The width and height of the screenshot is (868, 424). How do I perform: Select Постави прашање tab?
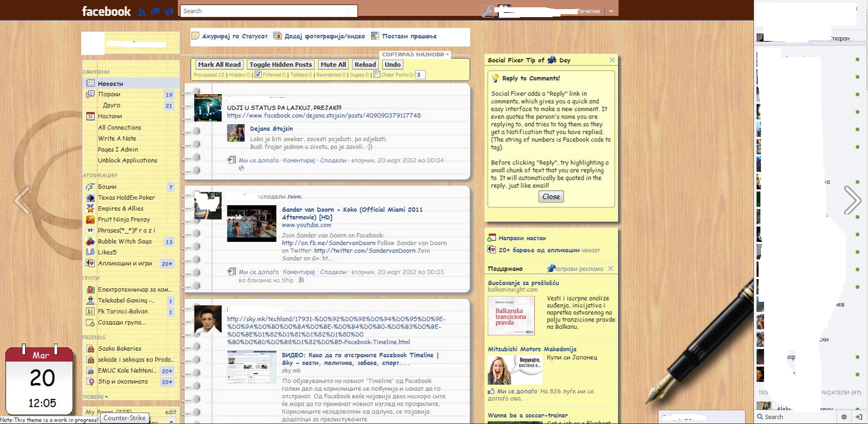click(410, 36)
